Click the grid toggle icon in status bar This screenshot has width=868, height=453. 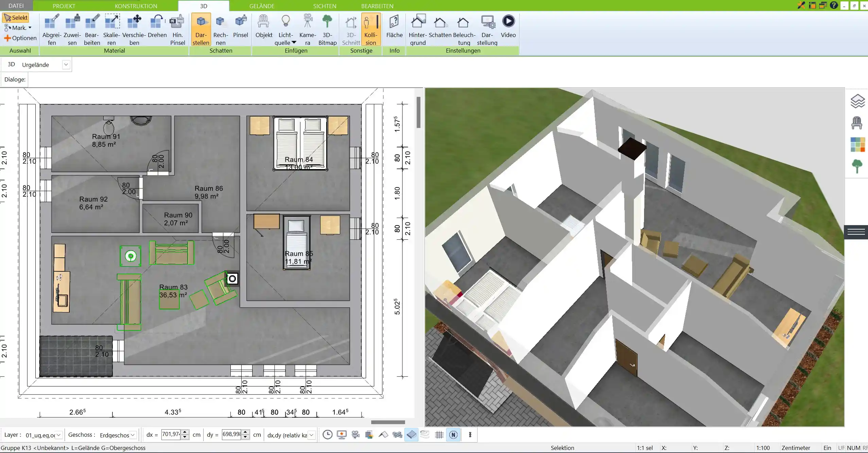[x=439, y=435]
